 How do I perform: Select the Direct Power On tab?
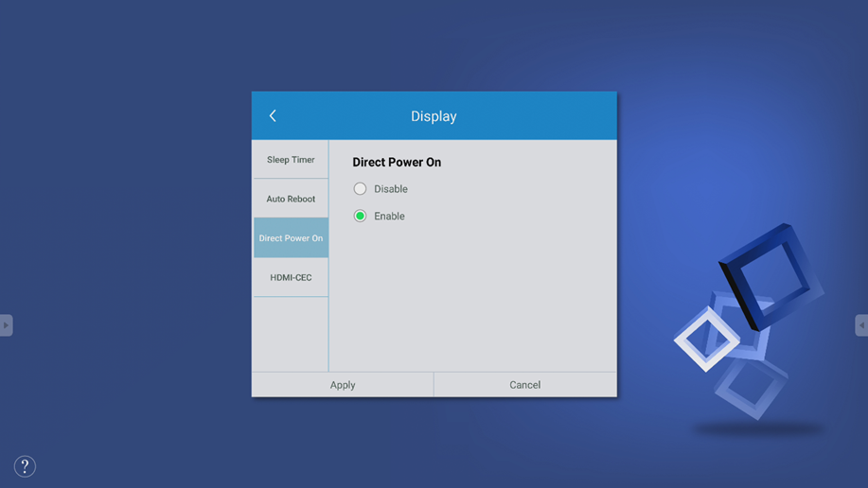291,238
